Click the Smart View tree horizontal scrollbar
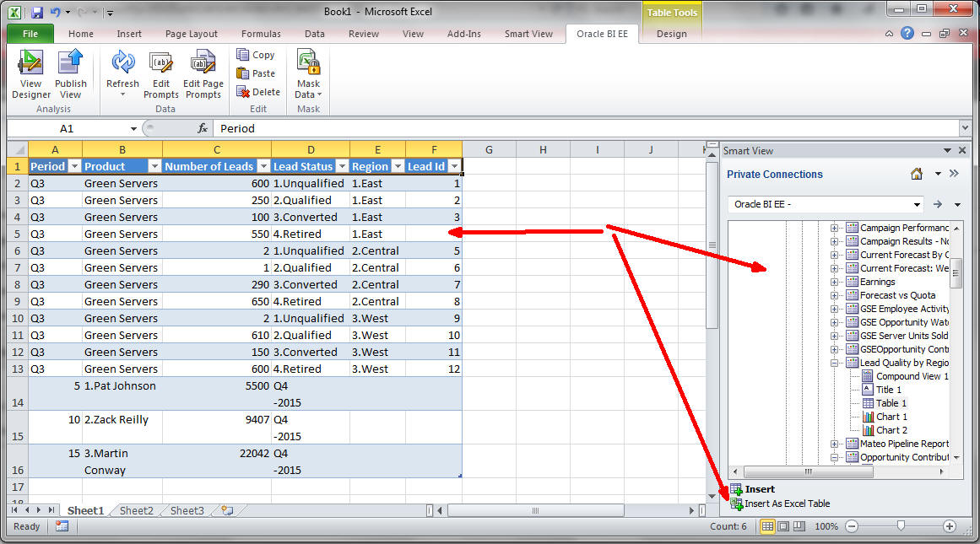 click(808, 471)
